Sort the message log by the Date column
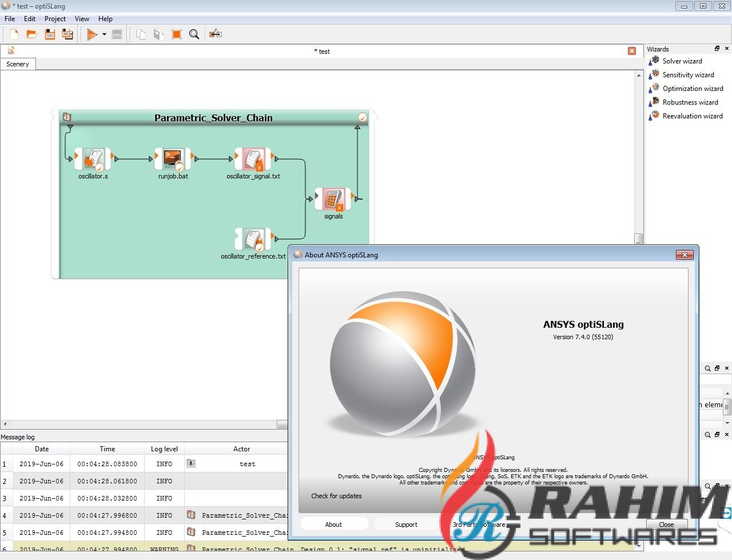 click(x=42, y=449)
